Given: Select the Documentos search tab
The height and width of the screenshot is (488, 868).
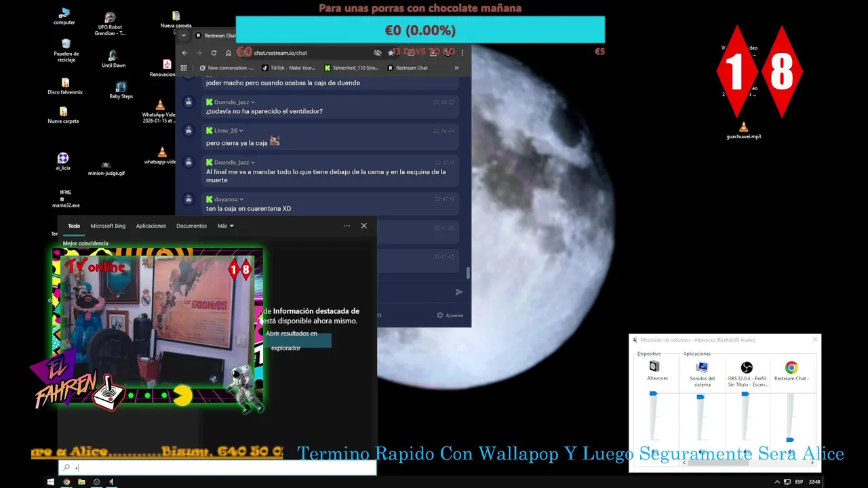Looking at the screenshot, I should point(191,226).
